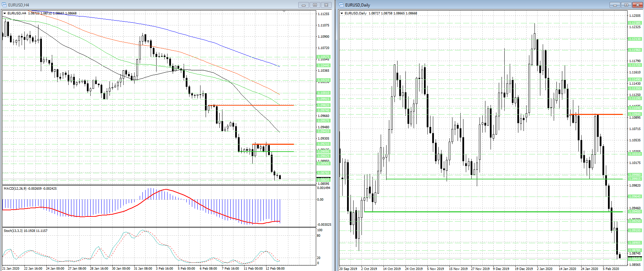Restore the EURUSD,H4 chart window size
The width and height of the screenshot is (644, 271).
point(315,5)
